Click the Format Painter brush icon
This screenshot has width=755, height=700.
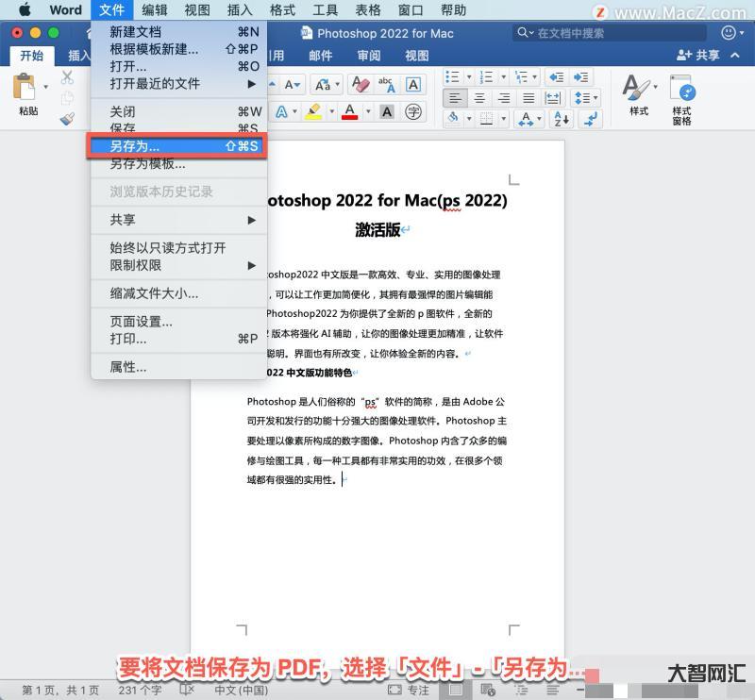point(67,119)
